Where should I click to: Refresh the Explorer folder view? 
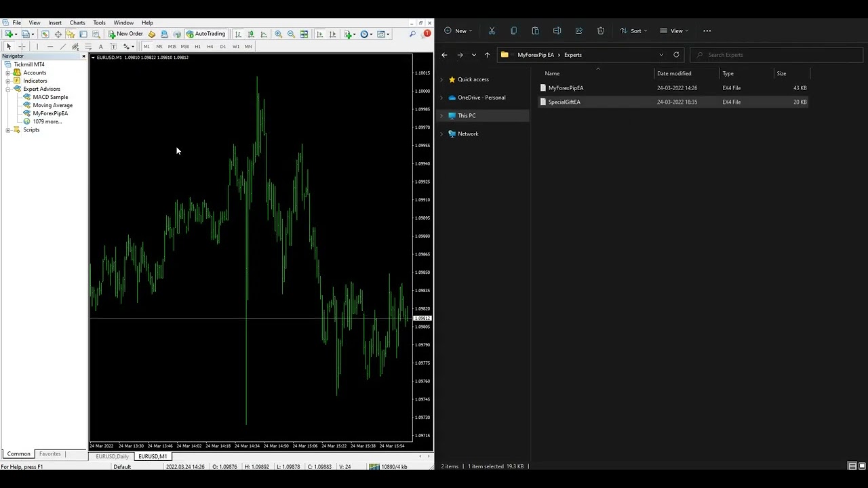(x=676, y=55)
